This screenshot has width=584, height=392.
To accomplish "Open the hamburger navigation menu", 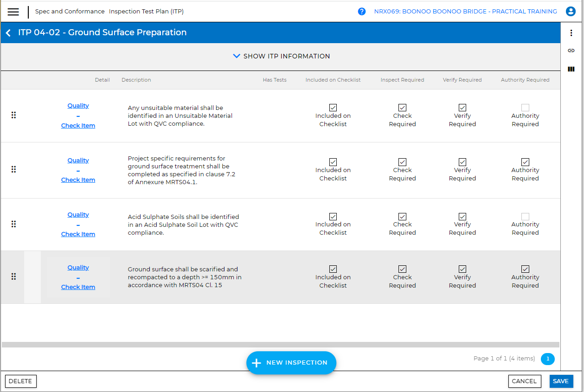I will pyautogui.click(x=13, y=12).
